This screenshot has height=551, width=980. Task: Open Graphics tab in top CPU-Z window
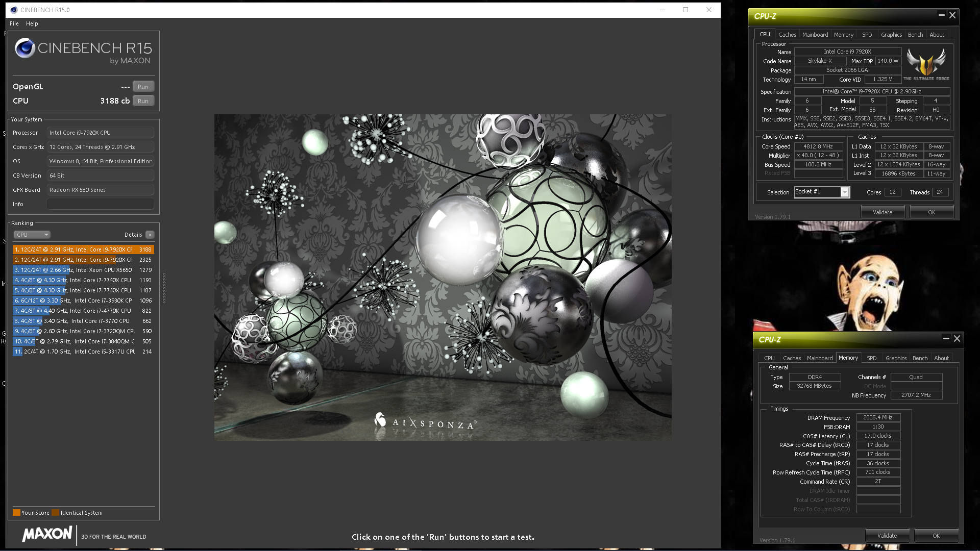pos(891,35)
